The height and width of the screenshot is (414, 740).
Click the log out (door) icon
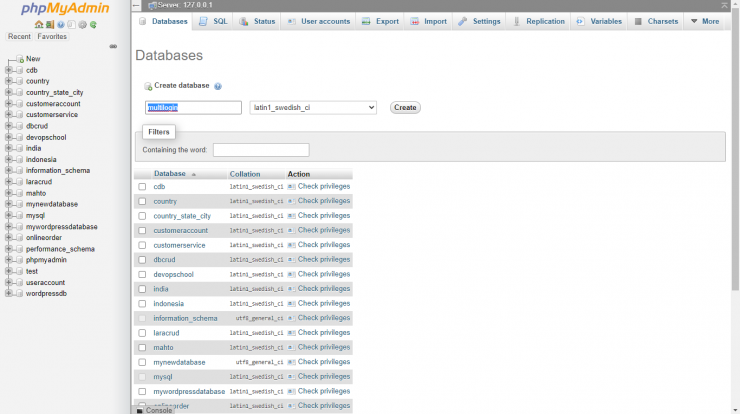pos(50,25)
